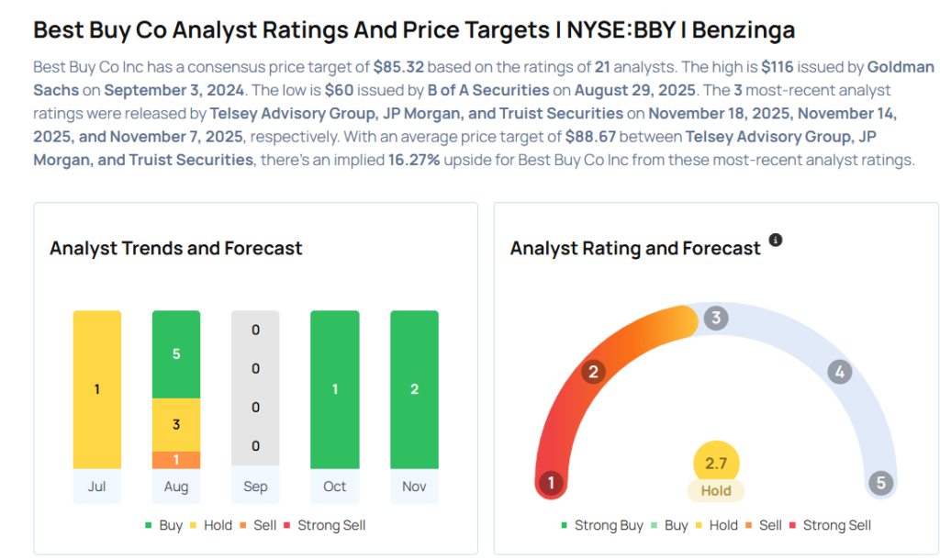
Task: Click the Oct month label
Action: (x=335, y=487)
